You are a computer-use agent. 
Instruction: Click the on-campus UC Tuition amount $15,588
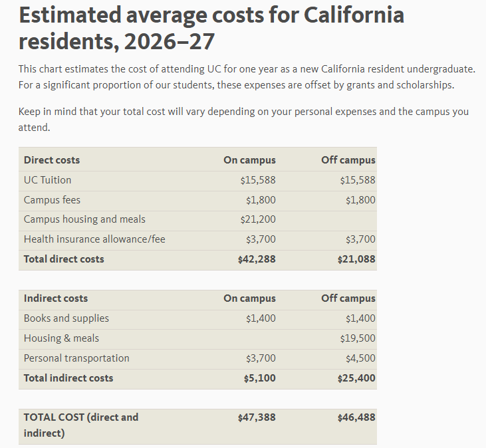[258, 180]
